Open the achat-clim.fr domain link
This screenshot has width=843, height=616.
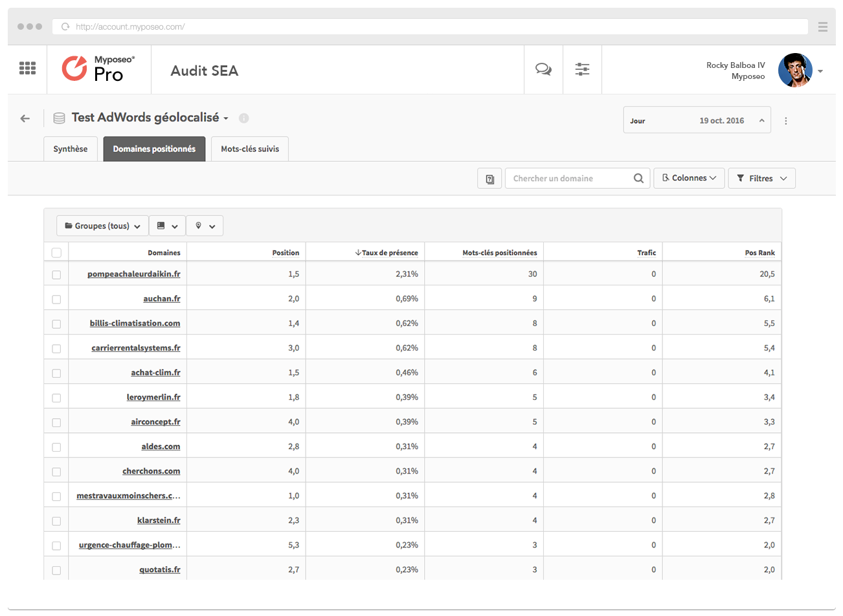[155, 373]
